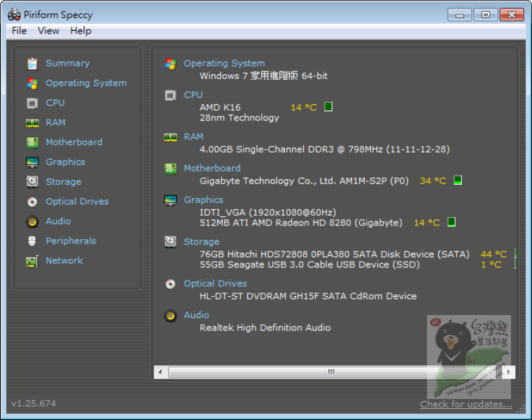
Task: Click the Operating System flag icon in sidebar
Action: 32,83
